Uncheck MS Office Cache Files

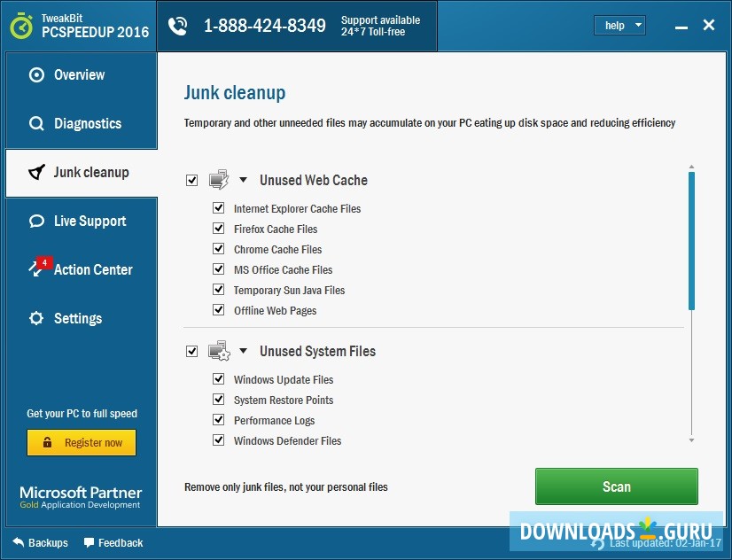coord(219,268)
